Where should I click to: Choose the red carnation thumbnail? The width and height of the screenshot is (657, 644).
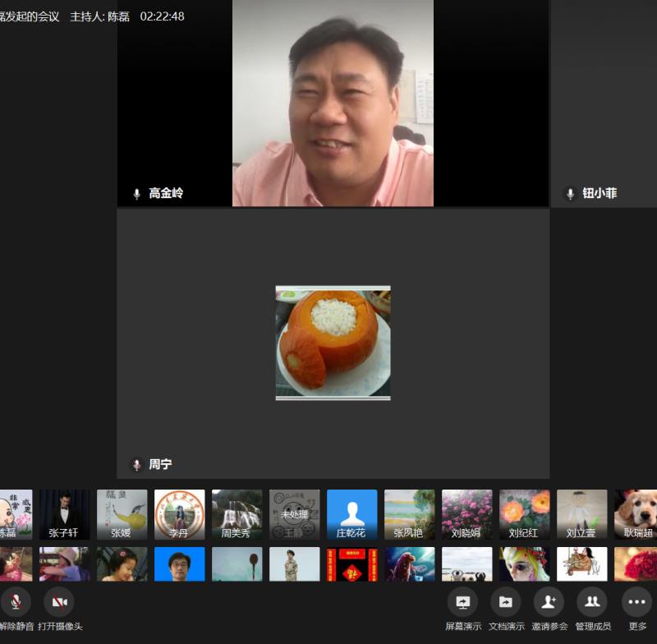[x=636, y=564]
